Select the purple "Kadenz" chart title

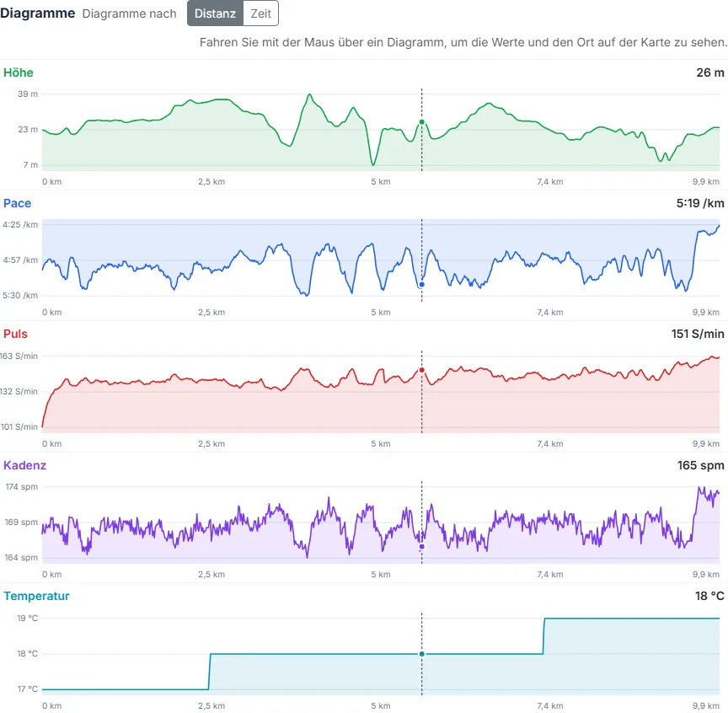pyautogui.click(x=24, y=465)
